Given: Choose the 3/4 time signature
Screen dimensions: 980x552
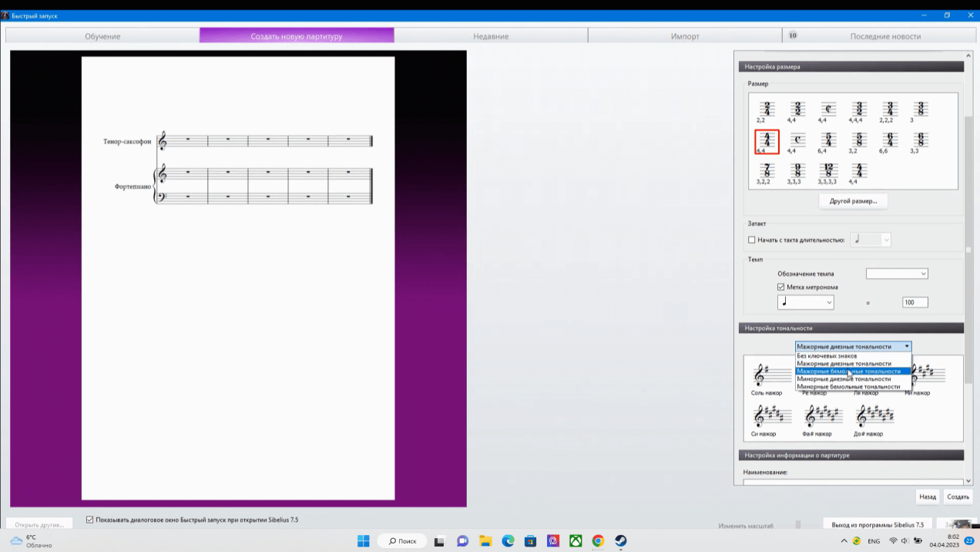Looking at the screenshot, I should click(x=889, y=109).
